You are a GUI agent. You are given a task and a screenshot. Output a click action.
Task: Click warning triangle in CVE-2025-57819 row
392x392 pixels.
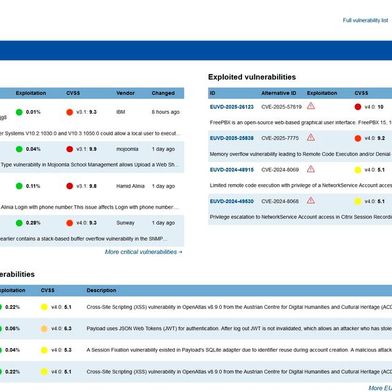(x=311, y=106)
